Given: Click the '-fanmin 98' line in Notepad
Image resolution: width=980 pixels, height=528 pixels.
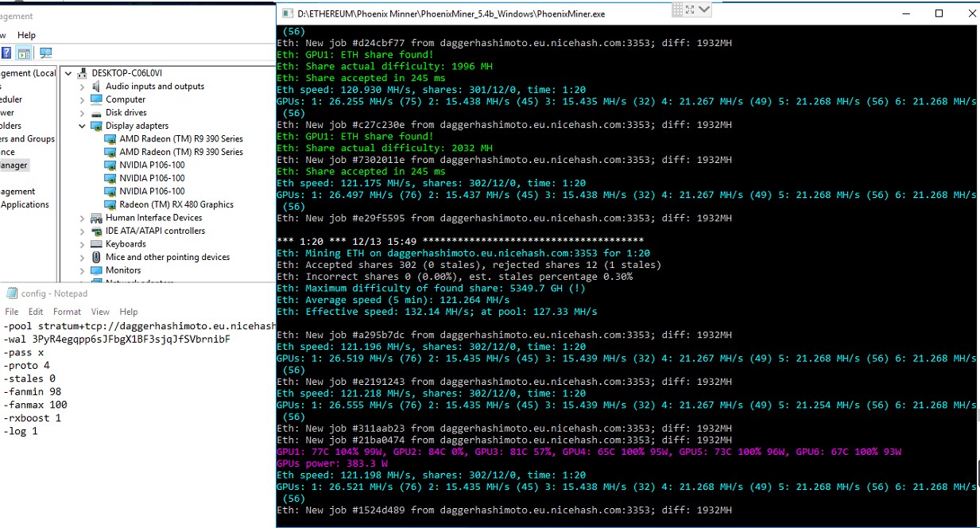Looking at the screenshot, I should point(33,392).
